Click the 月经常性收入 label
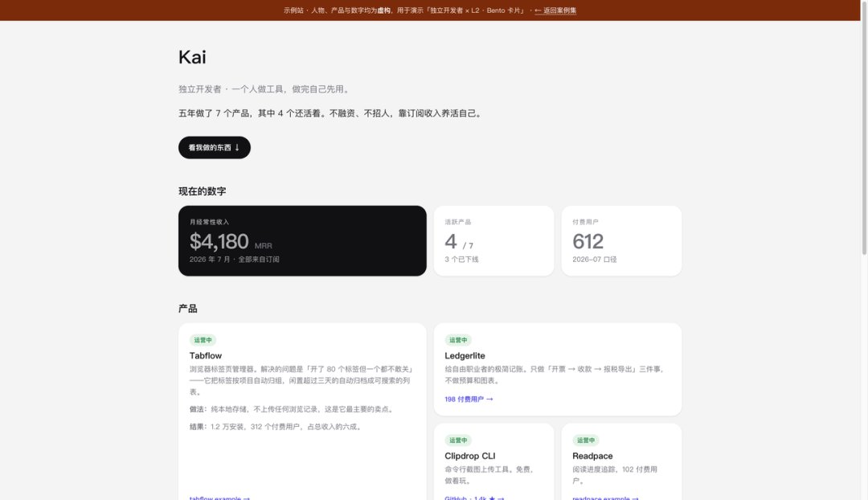 point(209,222)
